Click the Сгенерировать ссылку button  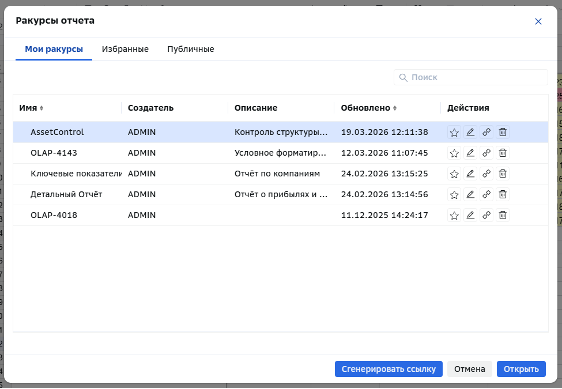(389, 369)
